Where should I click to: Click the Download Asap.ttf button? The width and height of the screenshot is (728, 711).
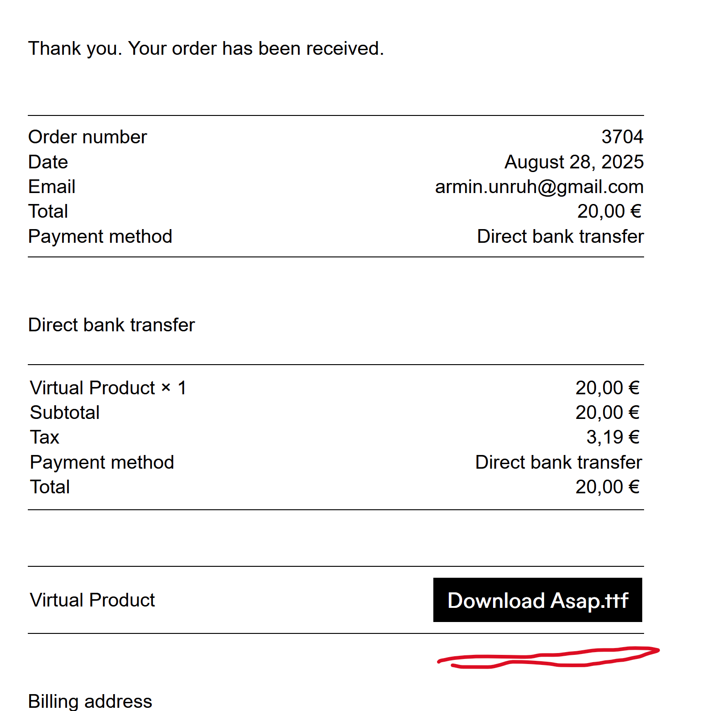tap(537, 600)
